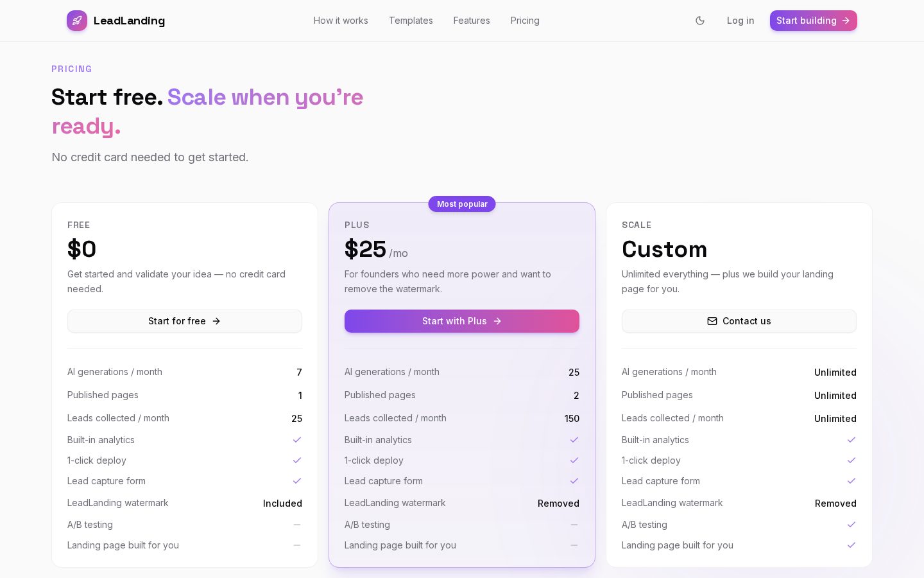
Task: Click the Contact us button
Action: (x=739, y=321)
